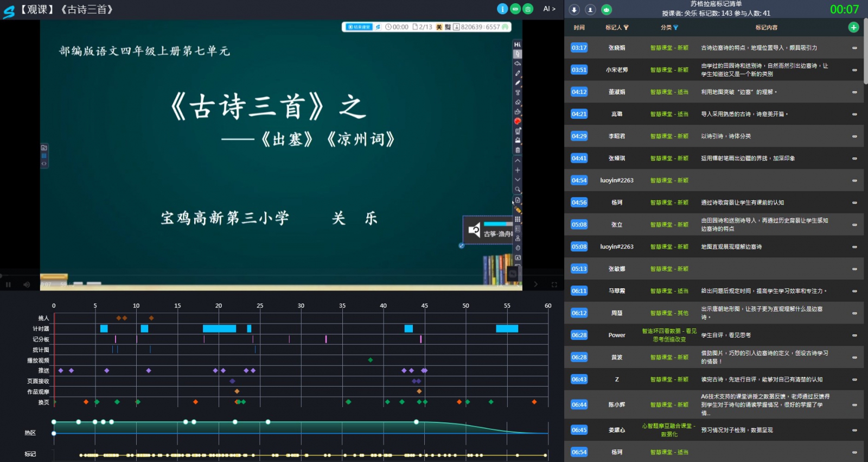This screenshot has width=868, height=462.
Task: Click the blue info icon
Action: (502, 9)
